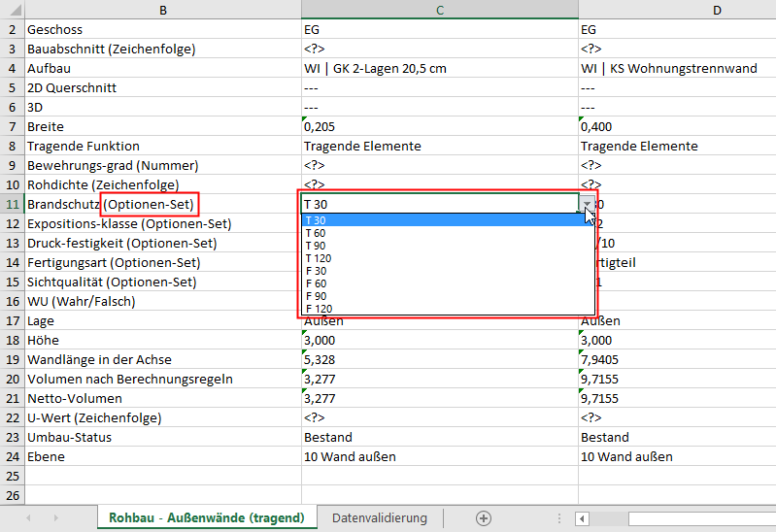Click '10 Wand außen' in column D

pos(677,457)
